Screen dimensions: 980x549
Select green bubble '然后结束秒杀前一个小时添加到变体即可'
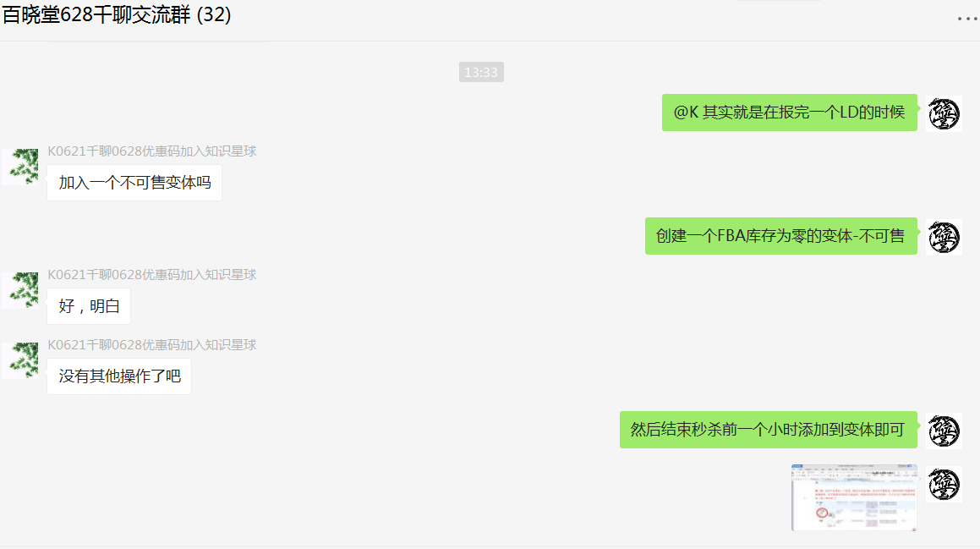(768, 430)
